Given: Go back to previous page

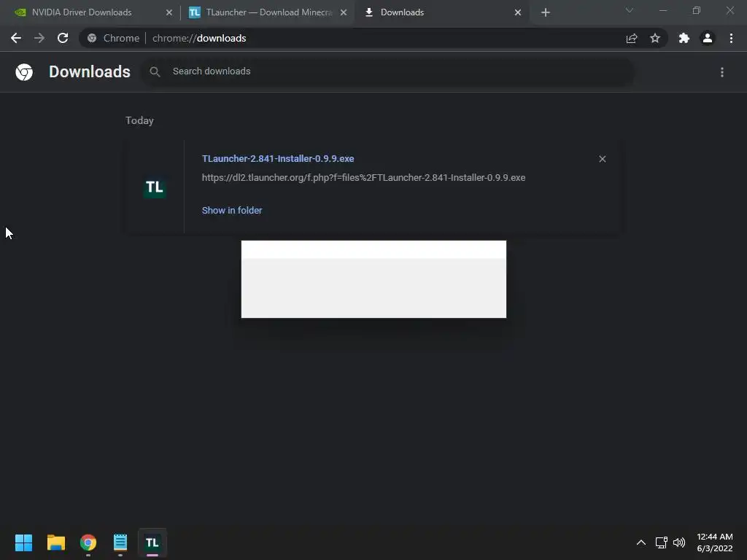Looking at the screenshot, I should click(16, 38).
